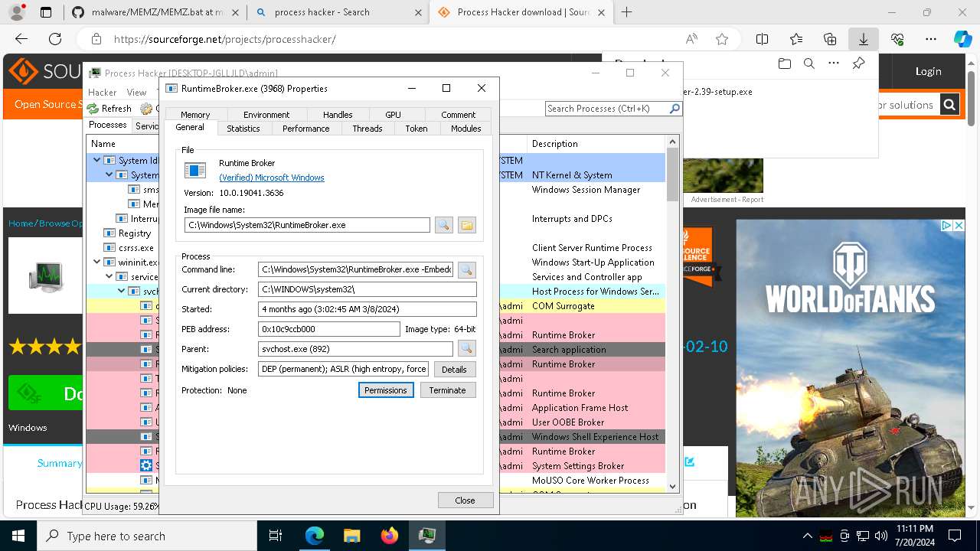Image resolution: width=980 pixels, height=551 pixels.
Task: Open Edge Downloads toolbar icon
Action: 863,39
